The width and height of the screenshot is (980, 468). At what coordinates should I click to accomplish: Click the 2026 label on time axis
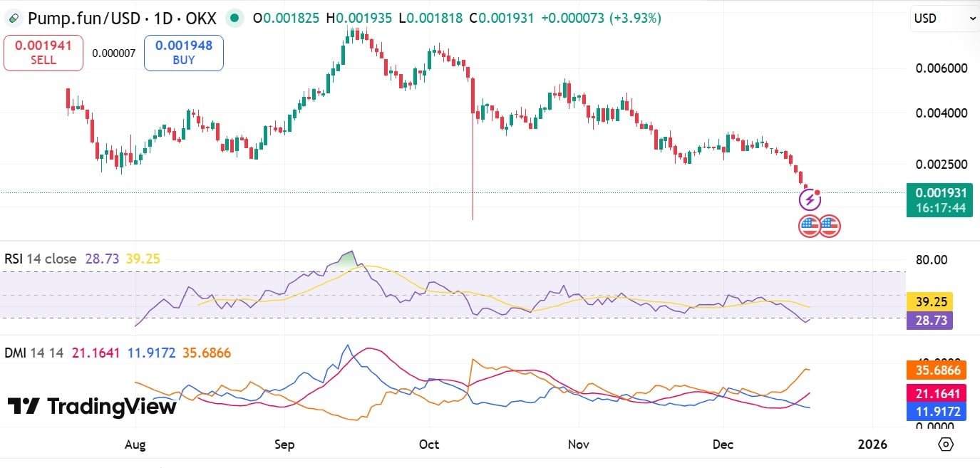coord(872,444)
